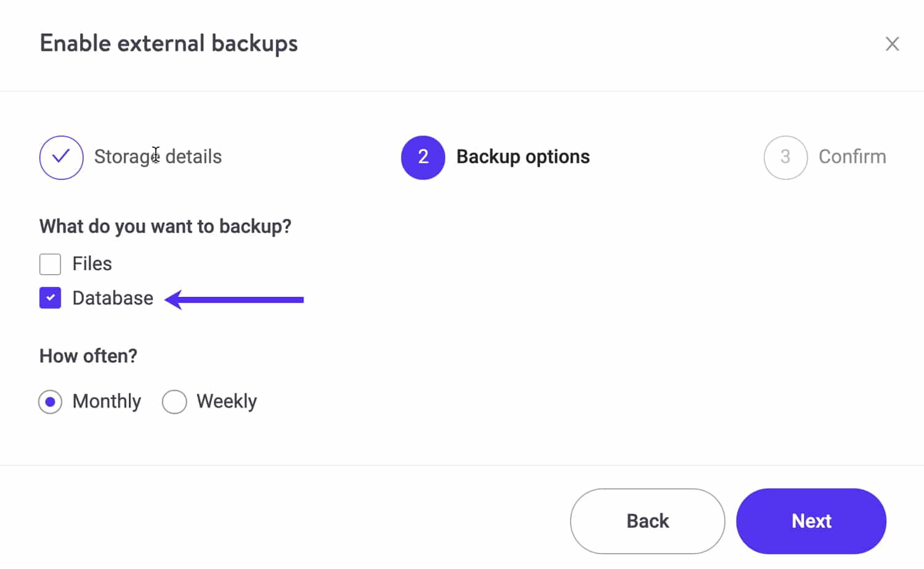Click the Next button
The width and height of the screenshot is (924, 569).
[x=811, y=521]
